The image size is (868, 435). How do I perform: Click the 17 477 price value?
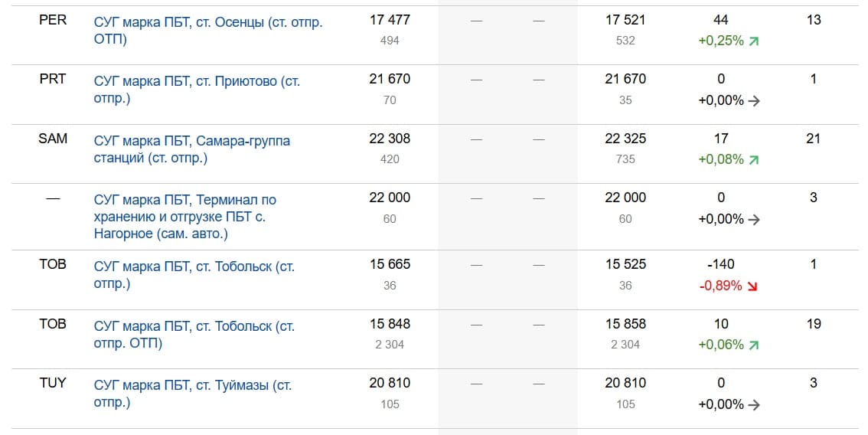[x=390, y=20]
